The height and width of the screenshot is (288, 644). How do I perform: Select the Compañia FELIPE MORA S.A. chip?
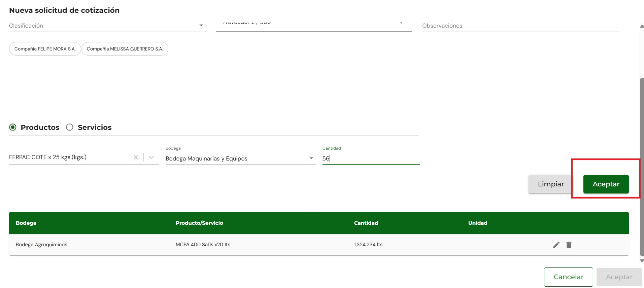point(45,49)
